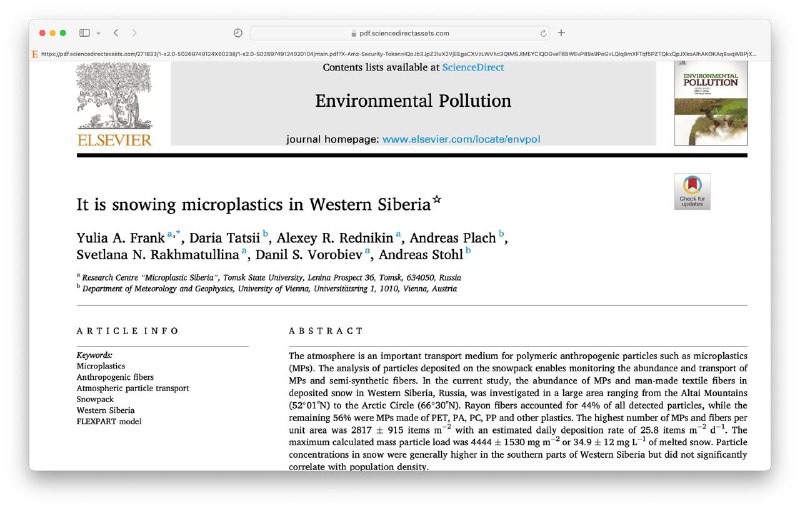Expand the sidebar tab group dropdown chevron

98,33
